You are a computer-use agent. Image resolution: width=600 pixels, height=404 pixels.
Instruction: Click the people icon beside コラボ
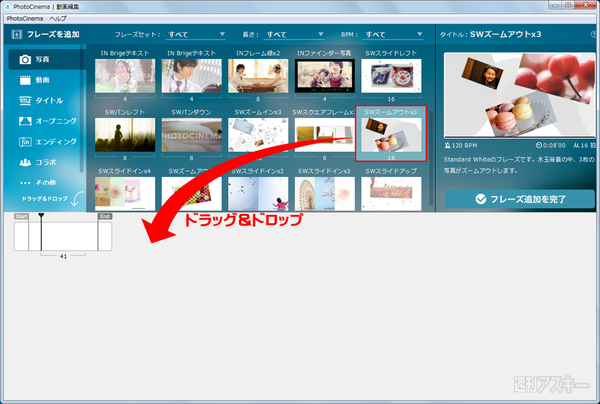[x=25, y=162]
